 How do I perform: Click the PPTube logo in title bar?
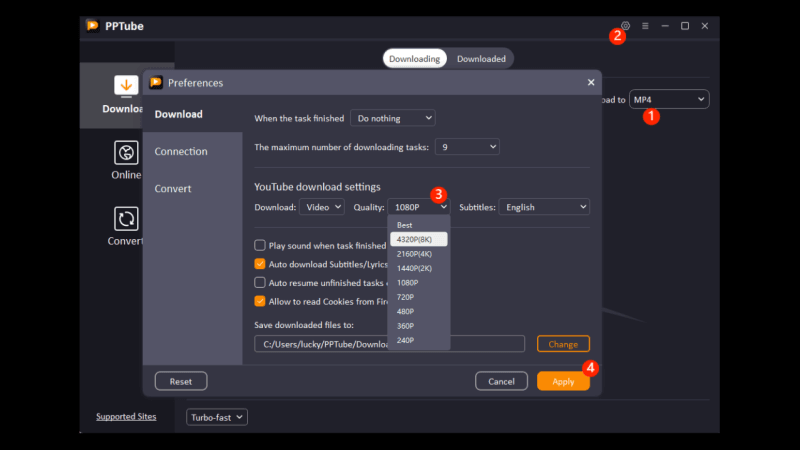(93, 26)
